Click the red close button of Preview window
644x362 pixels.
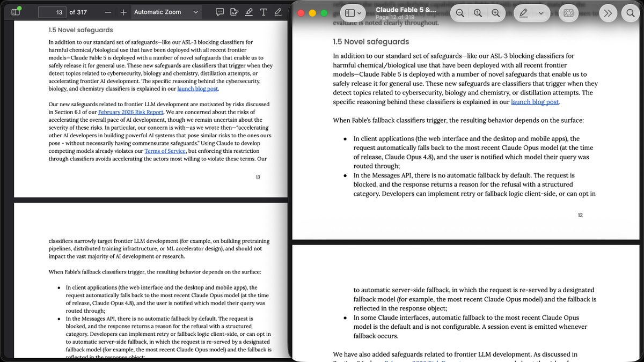tap(301, 13)
